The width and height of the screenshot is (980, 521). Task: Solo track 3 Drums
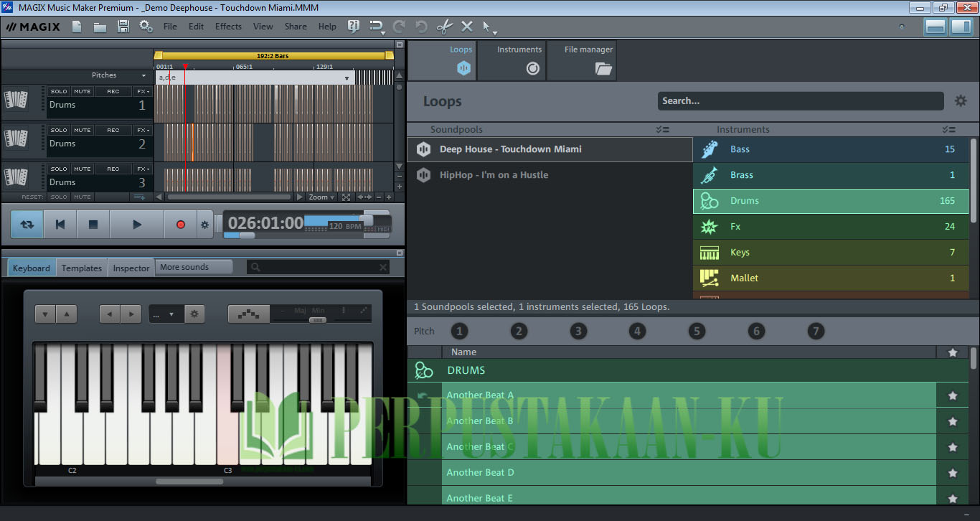pyautogui.click(x=59, y=169)
